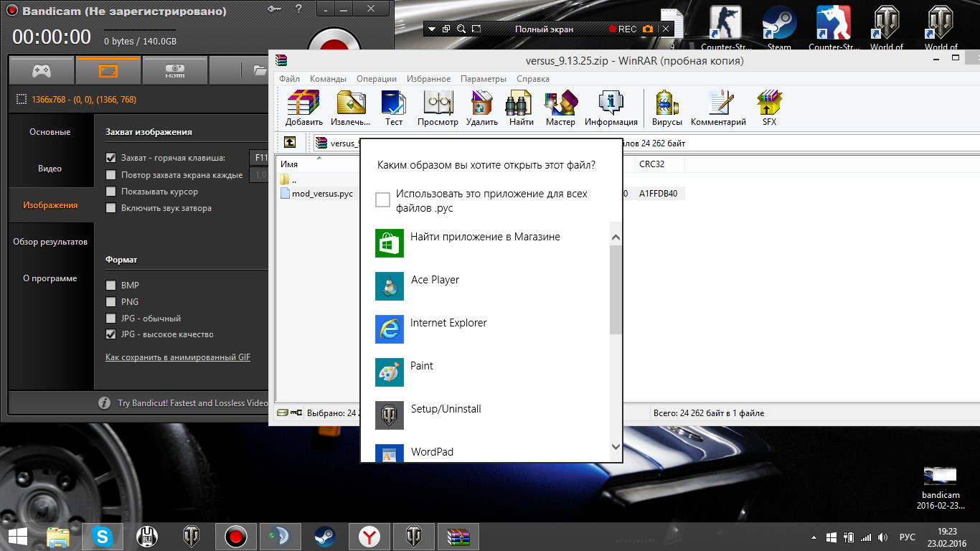This screenshot has width=980, height=551.
Task: Click the up-one-level folder button in WinRAR
Action: (x=290, y=143)
